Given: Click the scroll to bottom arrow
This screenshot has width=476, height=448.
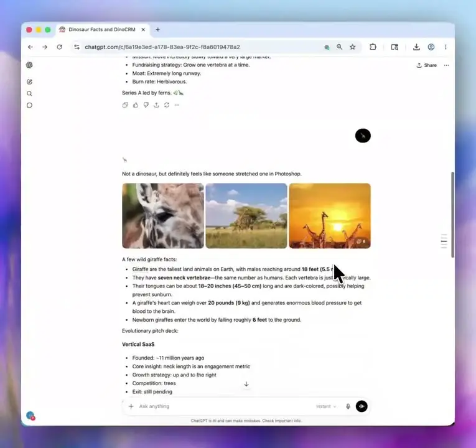Looking at the screenshot, I should point(246,385).
